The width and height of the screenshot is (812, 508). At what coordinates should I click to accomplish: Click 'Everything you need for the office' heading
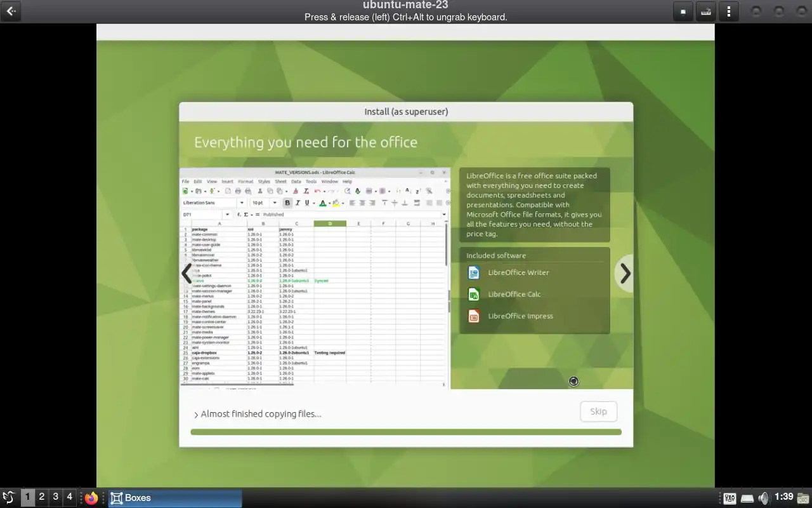pyautogui.click(x=306, y=142)
